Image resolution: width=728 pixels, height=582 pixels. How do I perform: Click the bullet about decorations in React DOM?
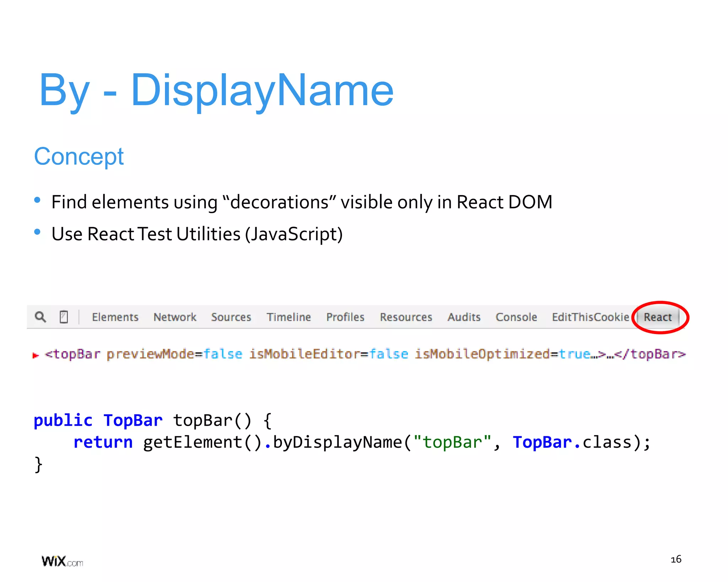click(x=302, y=202)
